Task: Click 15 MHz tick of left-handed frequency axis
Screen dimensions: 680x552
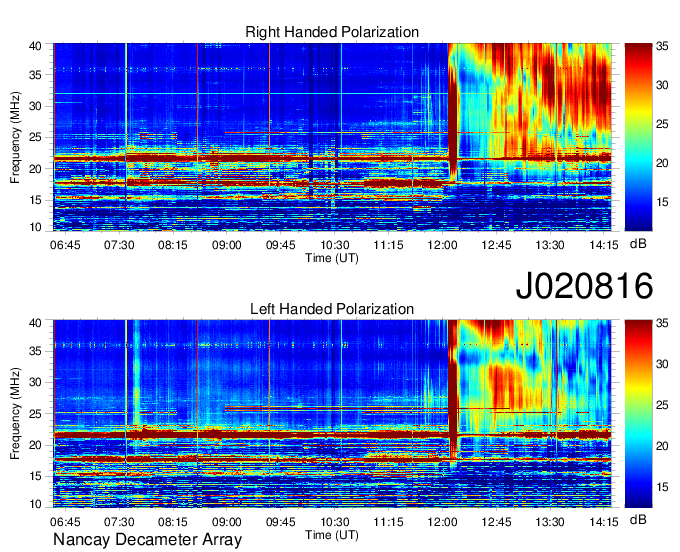Action: click(35, 476)
